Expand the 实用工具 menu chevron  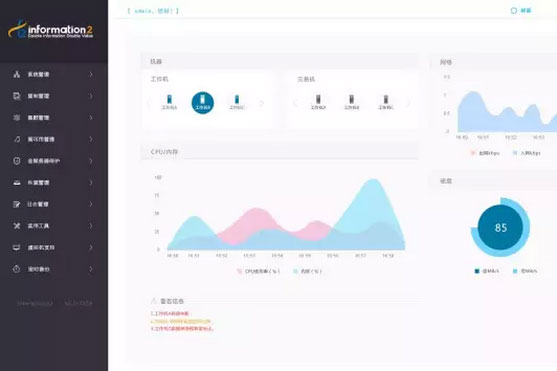click(91, 226)
